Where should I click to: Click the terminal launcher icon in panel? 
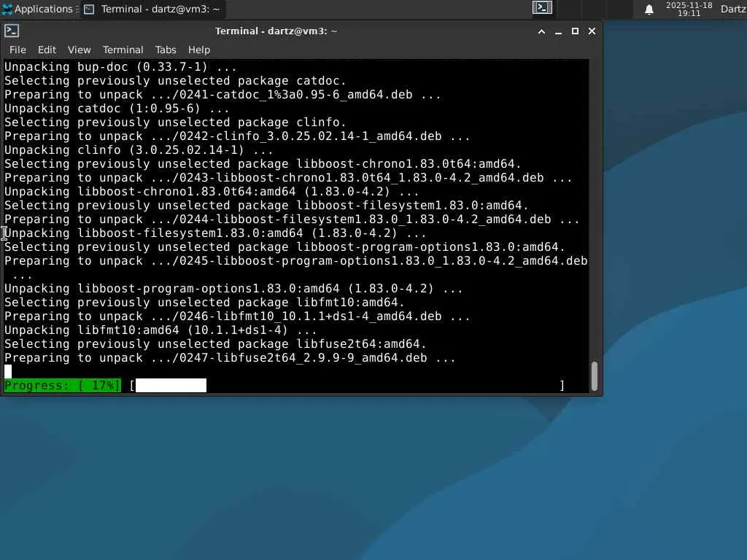[x=542, y=8]
